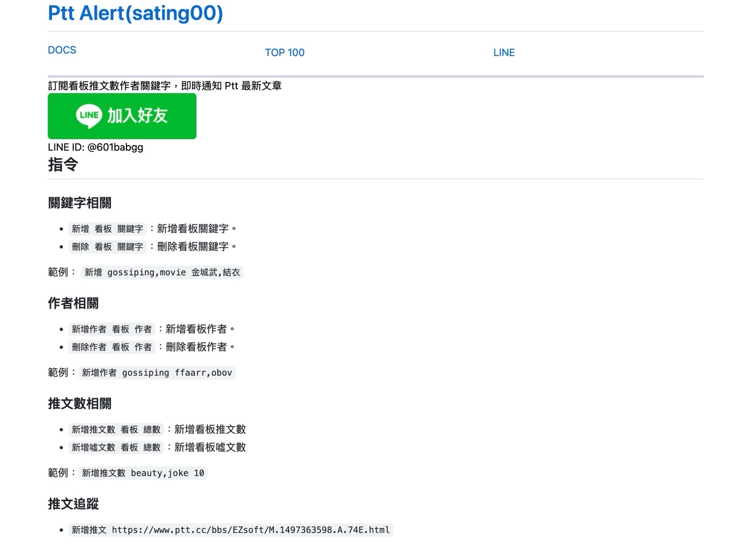Click the description ：新增看板關鍵字。
This screenshot has width=756, height=550.
point(192,229)
